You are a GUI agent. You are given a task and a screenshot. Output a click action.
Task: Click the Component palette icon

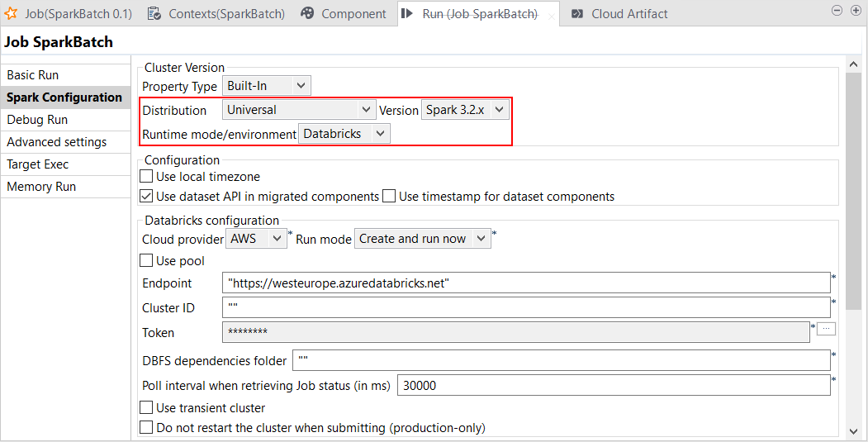307,13
